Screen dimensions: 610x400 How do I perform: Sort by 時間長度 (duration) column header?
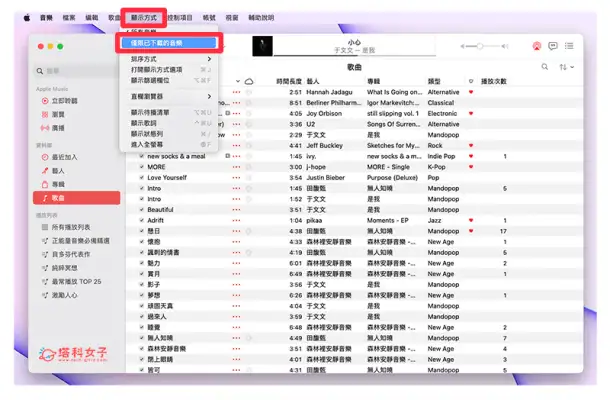click(289, 81)
